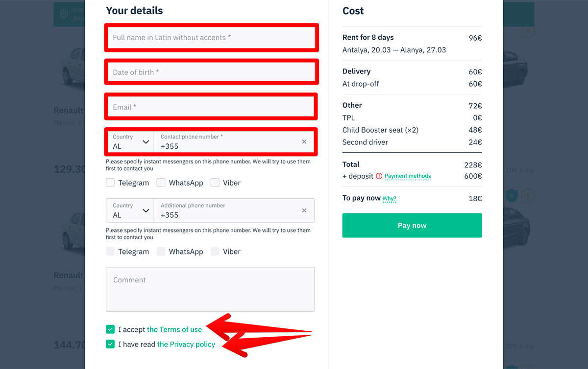This screenshot has height=369, width=588.
Task: Click the green Pay now button
Action: pyautogui.click(x=412, y=226)
